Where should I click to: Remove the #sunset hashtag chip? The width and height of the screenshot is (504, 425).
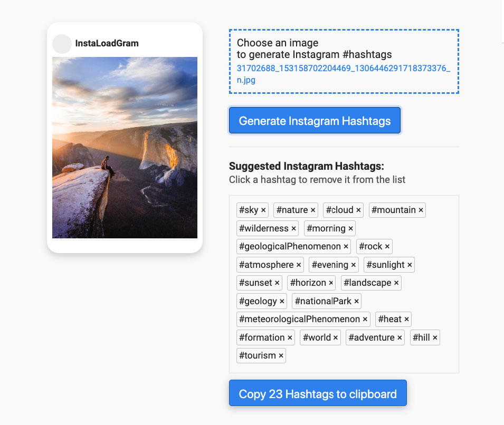(260, 283)
